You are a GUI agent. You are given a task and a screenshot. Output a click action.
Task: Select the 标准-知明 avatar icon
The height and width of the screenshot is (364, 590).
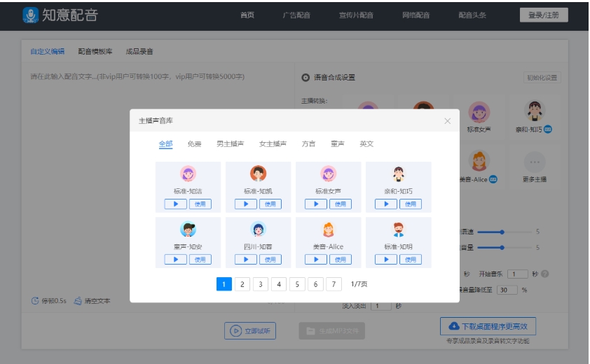399,230
